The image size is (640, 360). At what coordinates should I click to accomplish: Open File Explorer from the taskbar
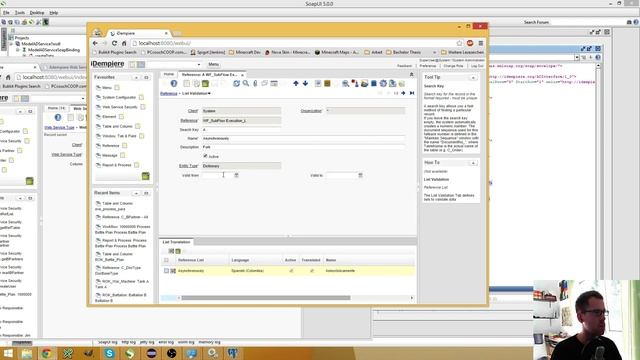[x=27, y=353]
